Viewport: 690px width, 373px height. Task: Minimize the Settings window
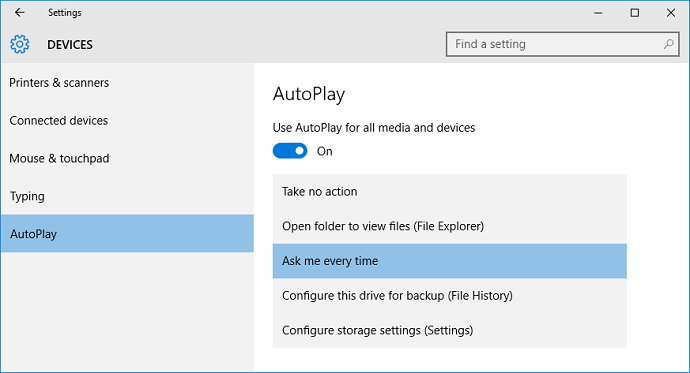pos(598,13)
